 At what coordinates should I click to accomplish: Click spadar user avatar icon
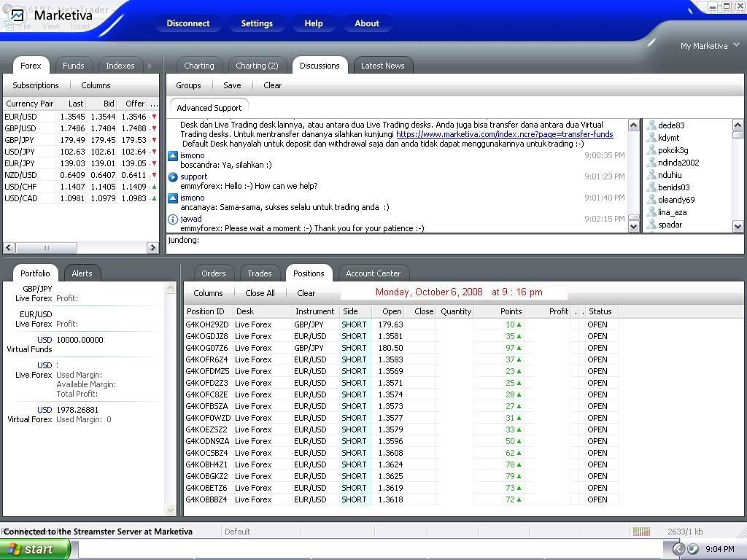pyautogui.click(x=651, y=225)
